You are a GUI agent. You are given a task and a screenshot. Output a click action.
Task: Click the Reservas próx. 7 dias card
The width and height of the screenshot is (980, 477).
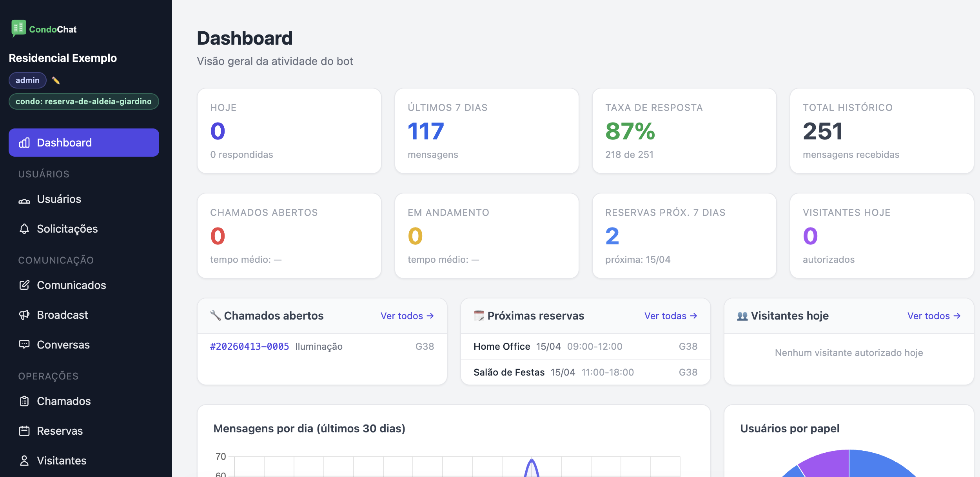coord(684,236)
